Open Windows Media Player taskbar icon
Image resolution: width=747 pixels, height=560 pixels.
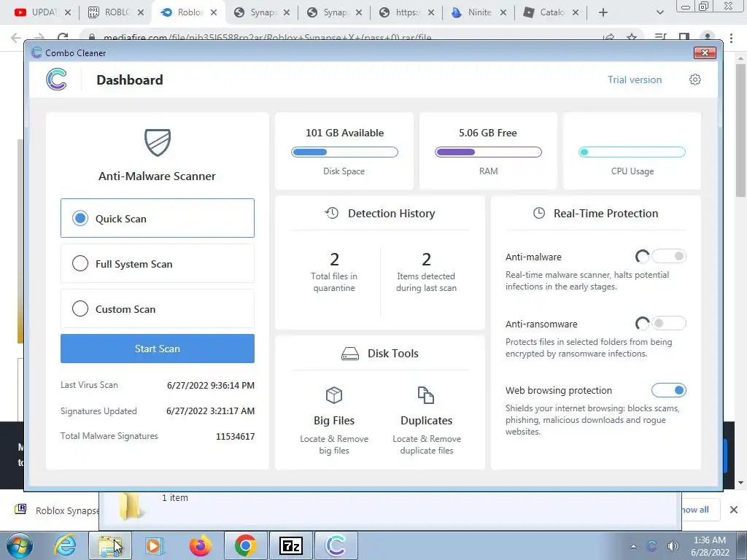point(154,545)
